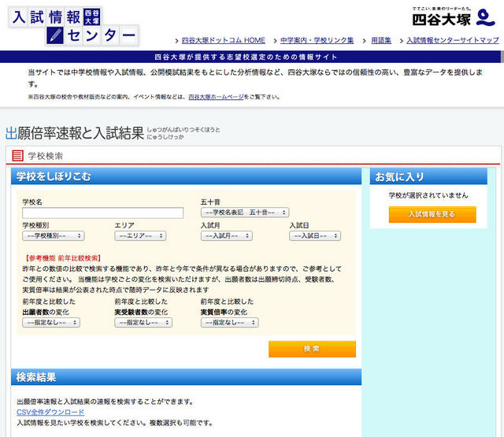Viewport: 504px width, 437px height.
Task: Focus the 学校名 text field
Action: pyautogui.click(x=103, y=213)
